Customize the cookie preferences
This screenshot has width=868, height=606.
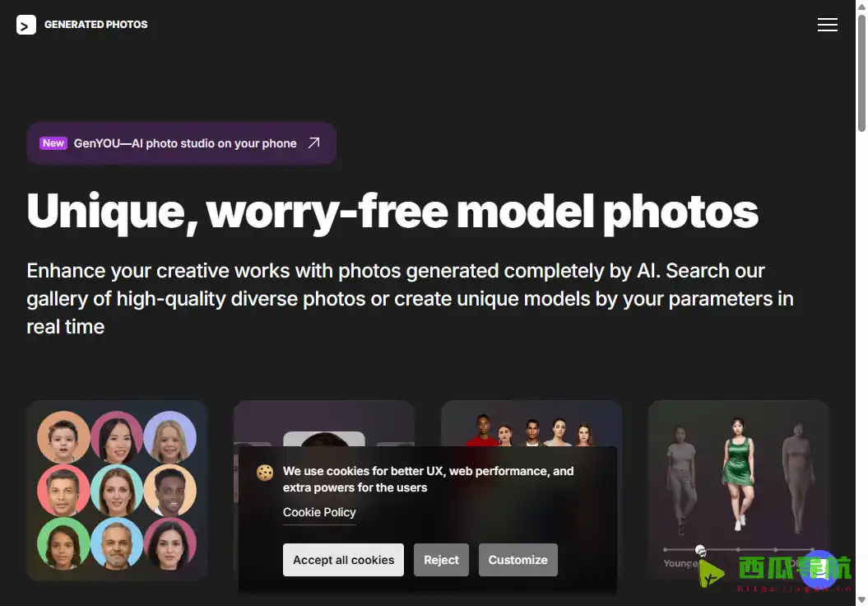tap(518, 560)
